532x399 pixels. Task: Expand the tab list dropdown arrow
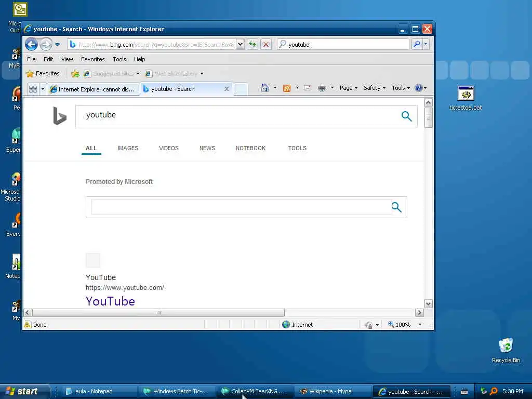click(43, 89)
